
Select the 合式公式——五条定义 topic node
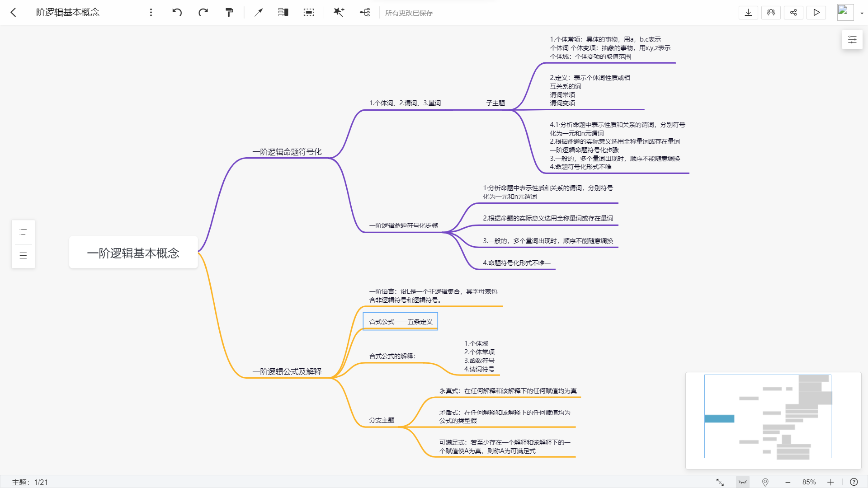point(401,322)
